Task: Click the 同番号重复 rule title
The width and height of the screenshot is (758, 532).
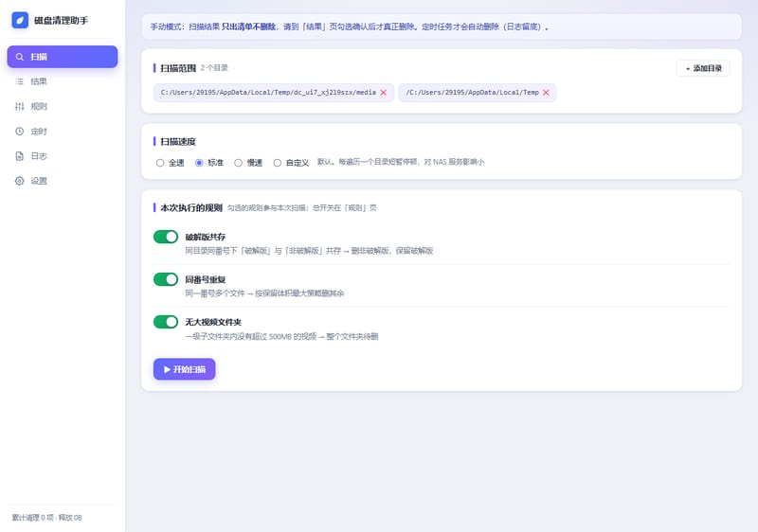Action: [x=206, y=279]
